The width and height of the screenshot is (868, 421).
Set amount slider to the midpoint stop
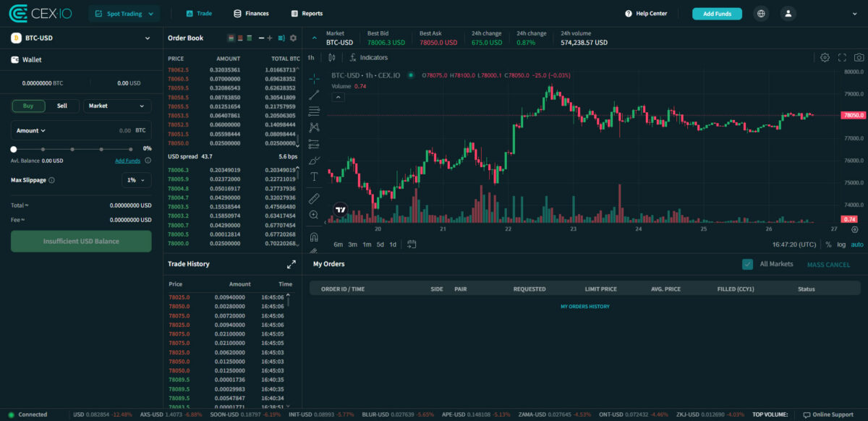72,148
